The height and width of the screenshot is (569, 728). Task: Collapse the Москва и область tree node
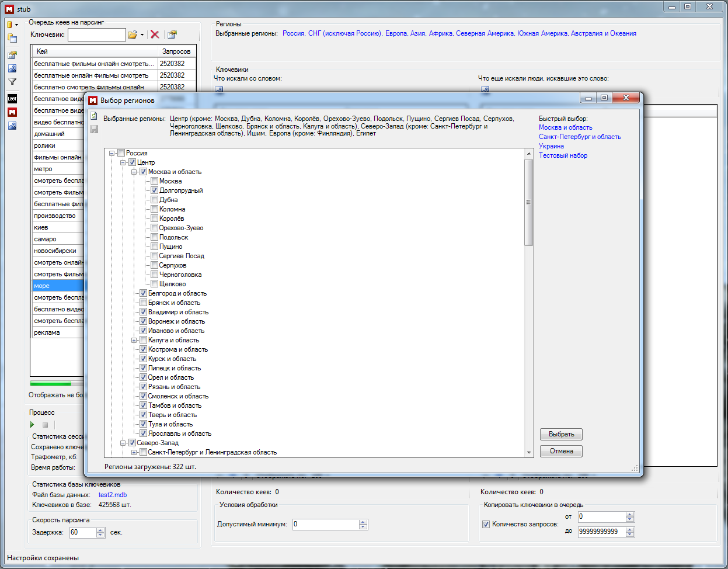click(134, 172)
